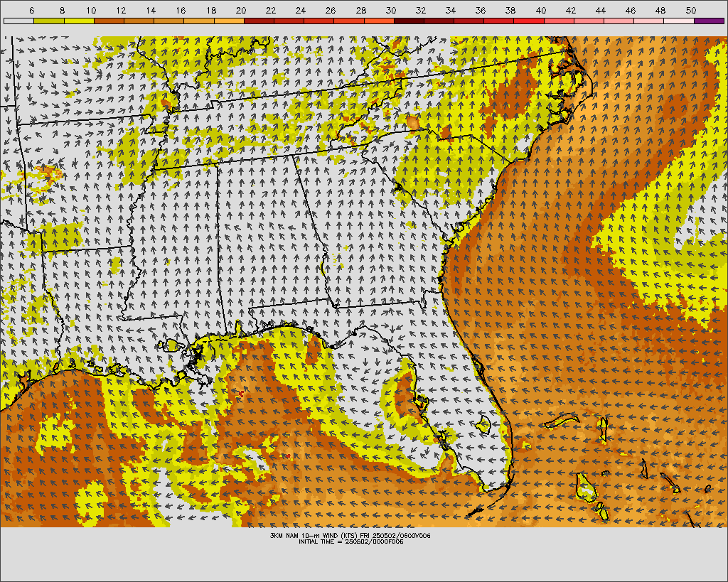The height and width of the screenshot is (582, 728).
Task: Pick the palest swatch between 48 and 50
Action: click(679, 21)
